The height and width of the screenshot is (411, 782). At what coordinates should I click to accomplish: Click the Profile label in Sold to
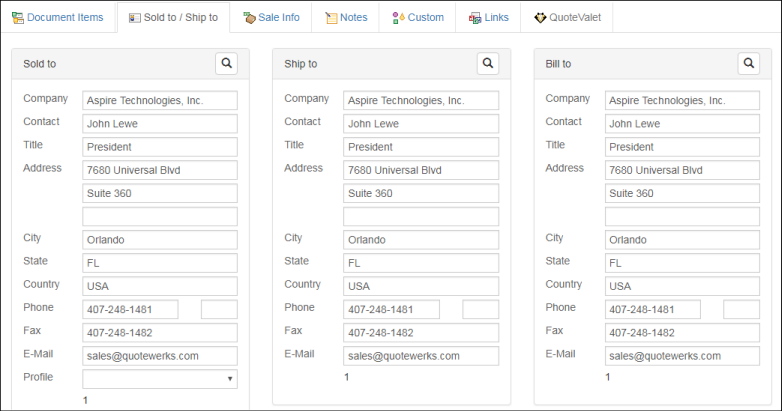[x=38, y=377]
